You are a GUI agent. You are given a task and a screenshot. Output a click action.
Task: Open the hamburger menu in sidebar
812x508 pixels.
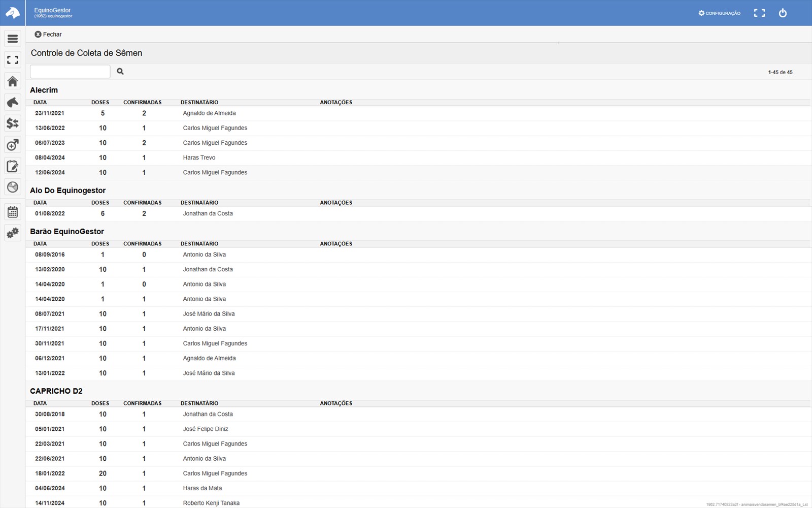[x=13, y=39]
